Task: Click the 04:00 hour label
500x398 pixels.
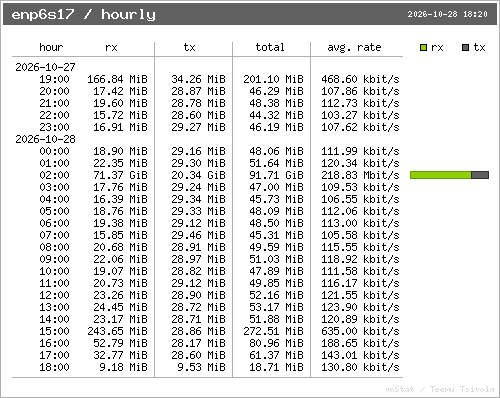Action: pyautogui.click(x=54, y=199)
